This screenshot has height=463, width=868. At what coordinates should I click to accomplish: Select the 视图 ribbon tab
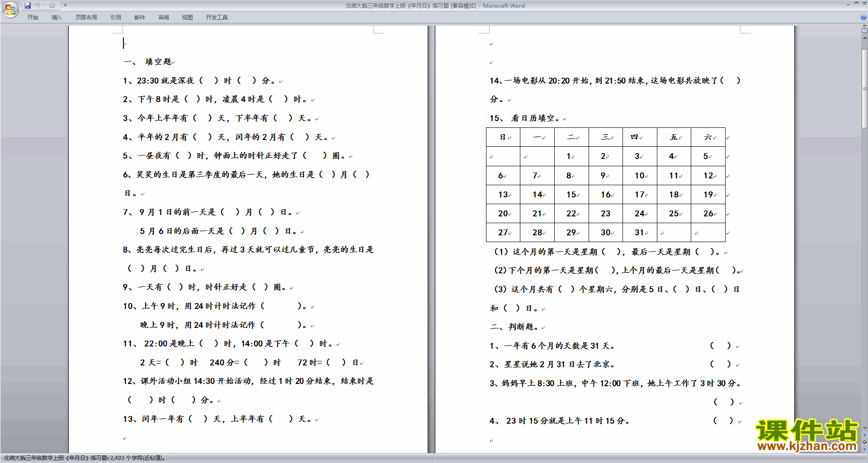pos(188,18)
